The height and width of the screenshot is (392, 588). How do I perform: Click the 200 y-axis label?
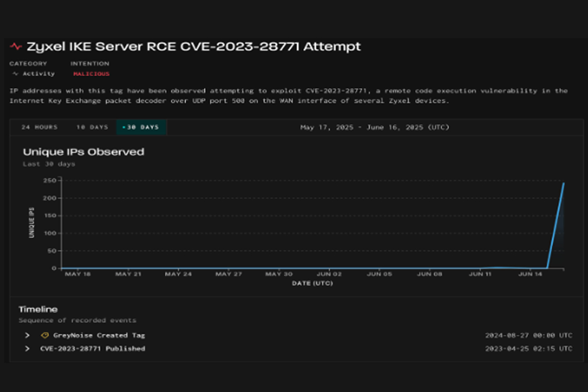(50, 198)
